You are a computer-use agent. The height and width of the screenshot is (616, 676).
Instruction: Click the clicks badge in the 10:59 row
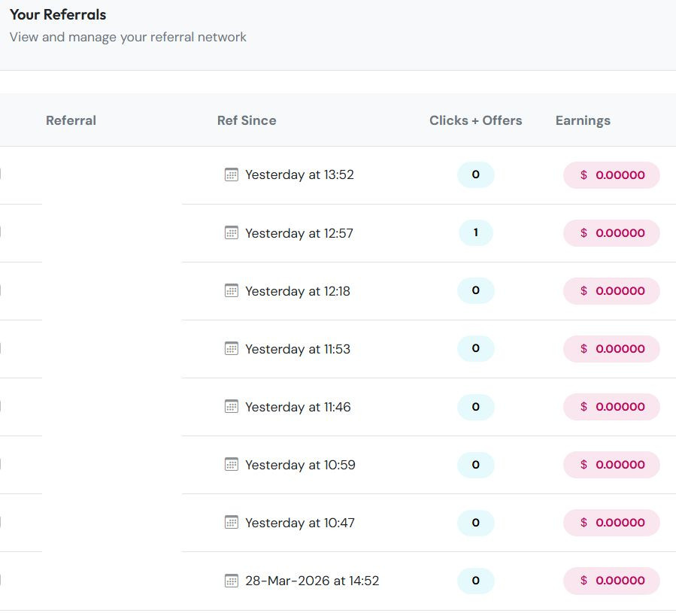coord(475,465)
